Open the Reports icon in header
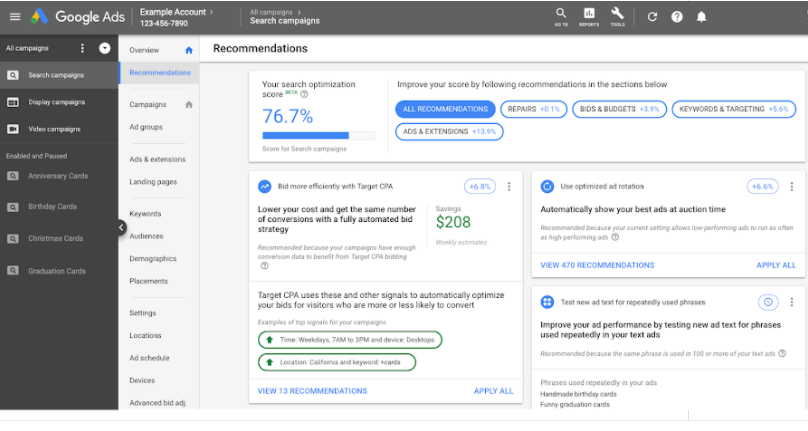Screen dimensions: 808x431 [589, 16]
